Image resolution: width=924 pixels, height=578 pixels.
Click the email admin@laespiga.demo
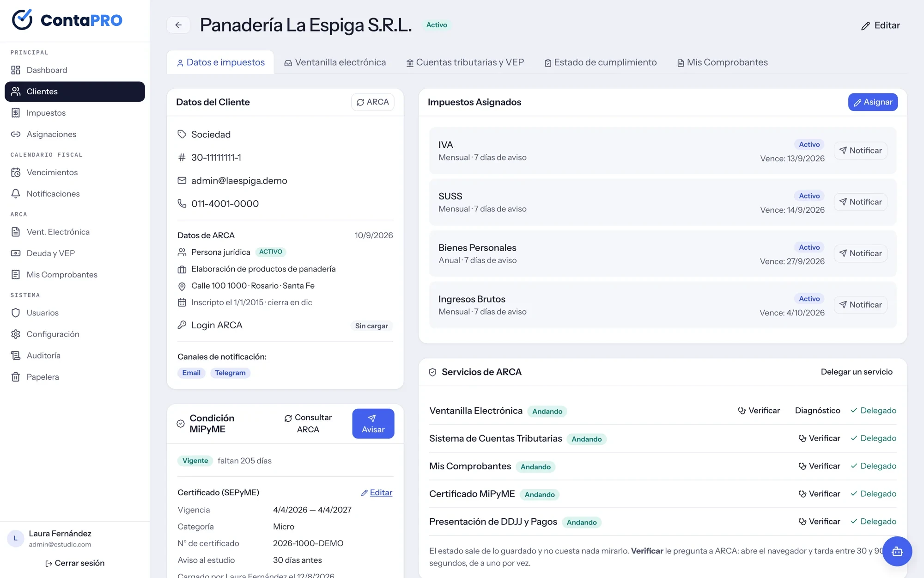click(239, 181)
